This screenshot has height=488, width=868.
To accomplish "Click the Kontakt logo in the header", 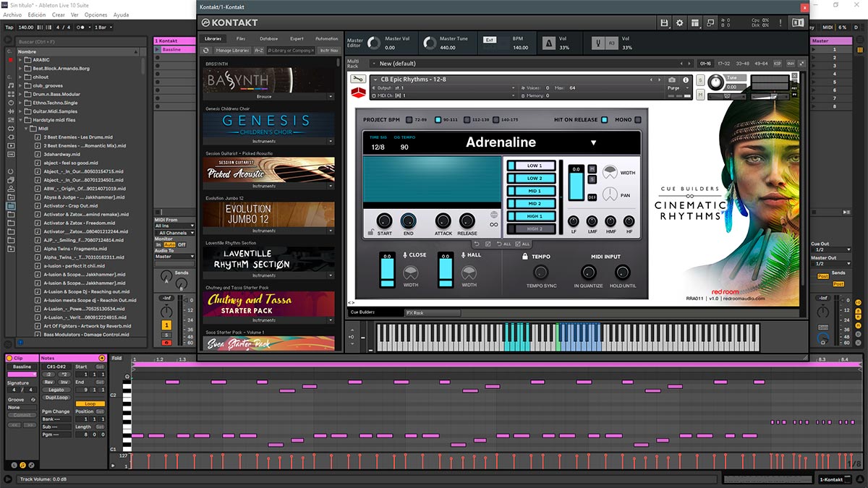I will (231, 23).
